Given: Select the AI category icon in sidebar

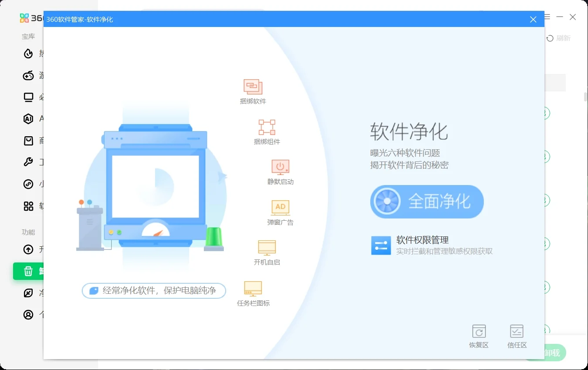Looking at the screenshot, I should (x=29, y=118).
